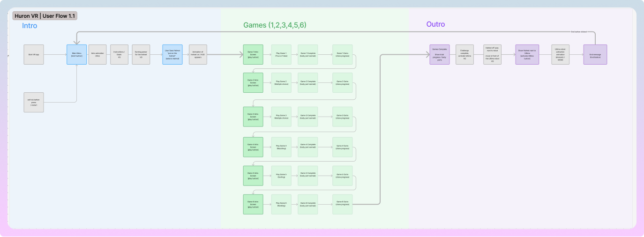644x237 pixels.
Task: Select the 'Game 5 Outro' node
Action: point(342,176)
